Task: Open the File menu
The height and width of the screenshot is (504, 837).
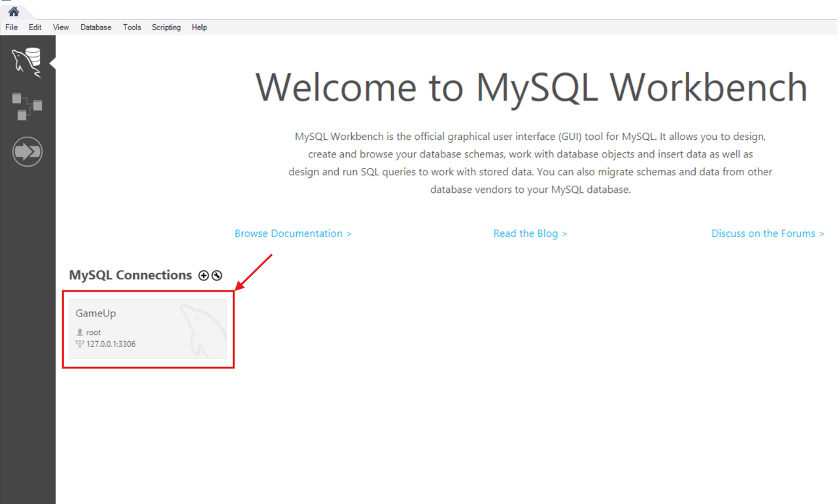Action: (12, 27)
